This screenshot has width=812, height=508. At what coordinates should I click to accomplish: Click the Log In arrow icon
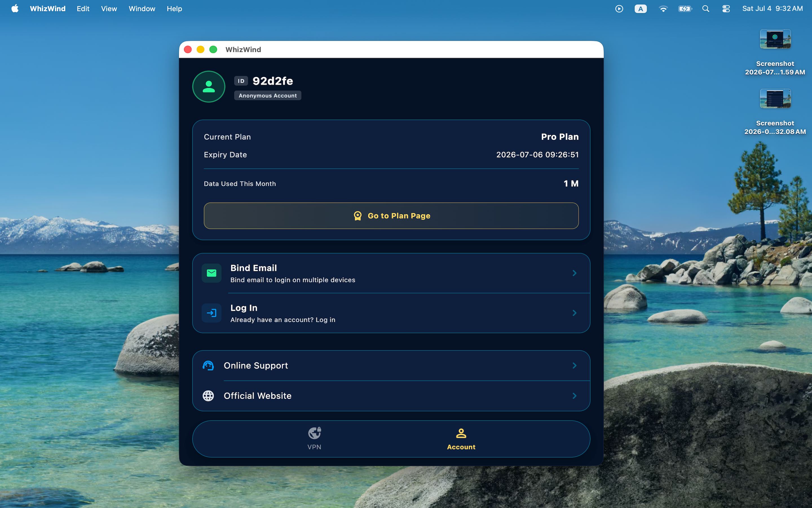tap(211, 313)
